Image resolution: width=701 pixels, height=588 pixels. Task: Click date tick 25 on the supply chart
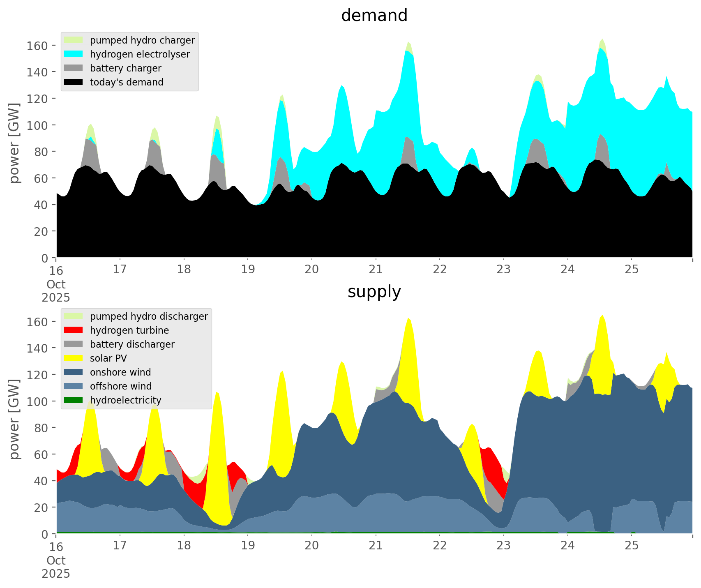point(632,546)
